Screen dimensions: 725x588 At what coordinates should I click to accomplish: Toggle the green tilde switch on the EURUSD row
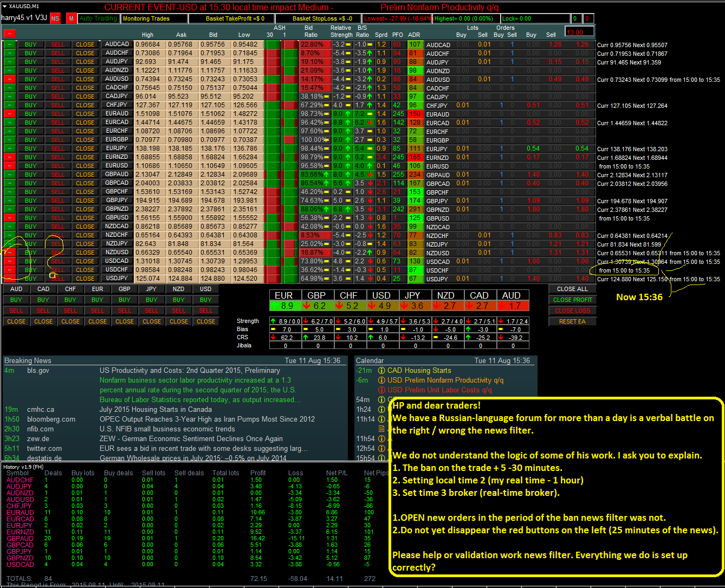click(x=10, y=166)
